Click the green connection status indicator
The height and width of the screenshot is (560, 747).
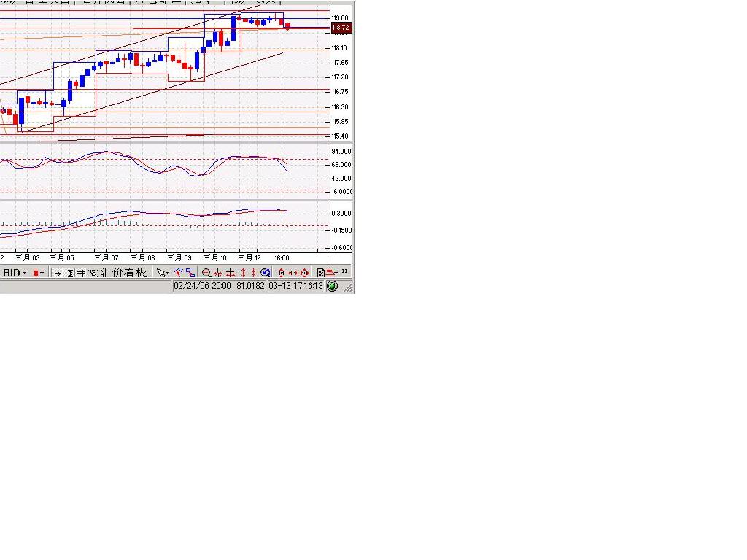[333, 286]
